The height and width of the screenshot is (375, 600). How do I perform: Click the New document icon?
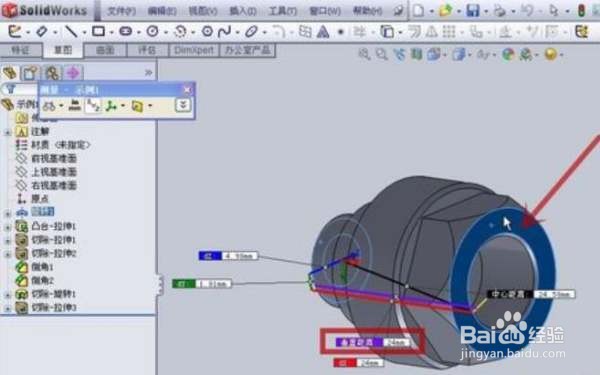[419, 11]
